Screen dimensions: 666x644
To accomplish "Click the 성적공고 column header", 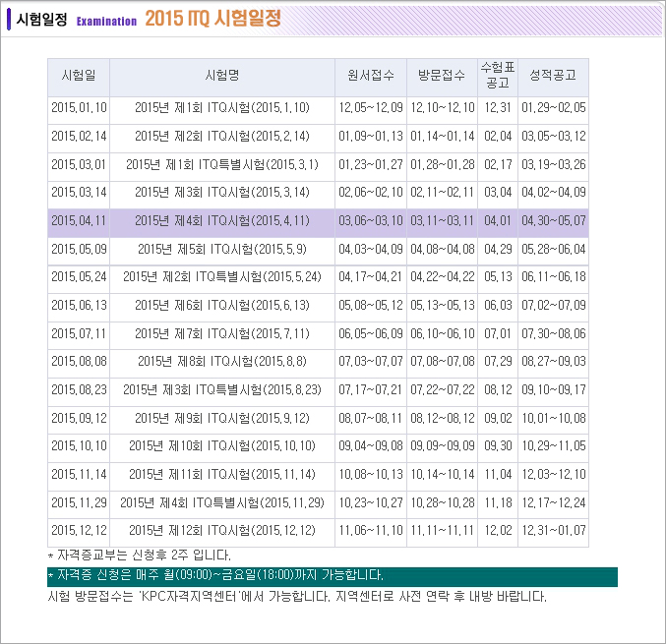I will 553,76.
